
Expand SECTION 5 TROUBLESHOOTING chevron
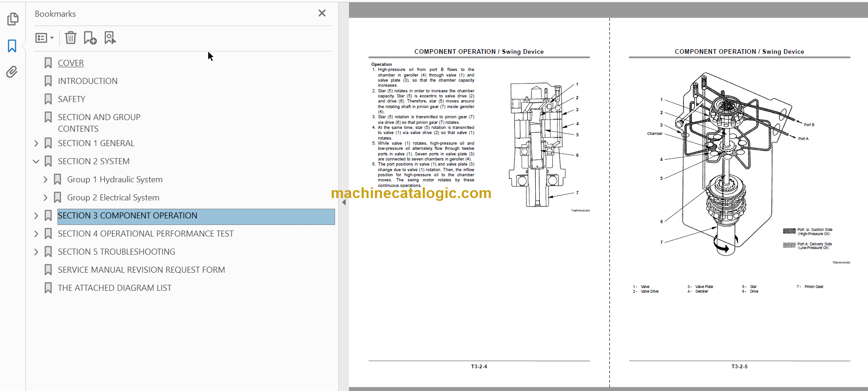[36, 252]
